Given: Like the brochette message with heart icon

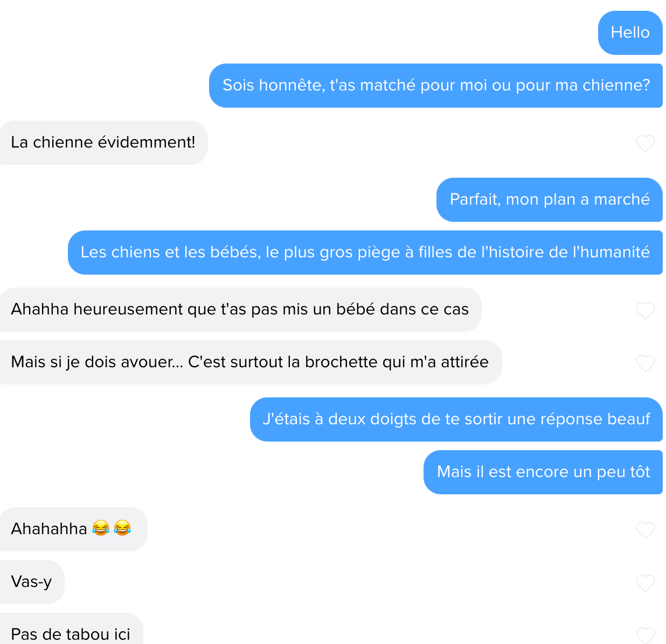Looking at the screenshot, I should 645,363.
